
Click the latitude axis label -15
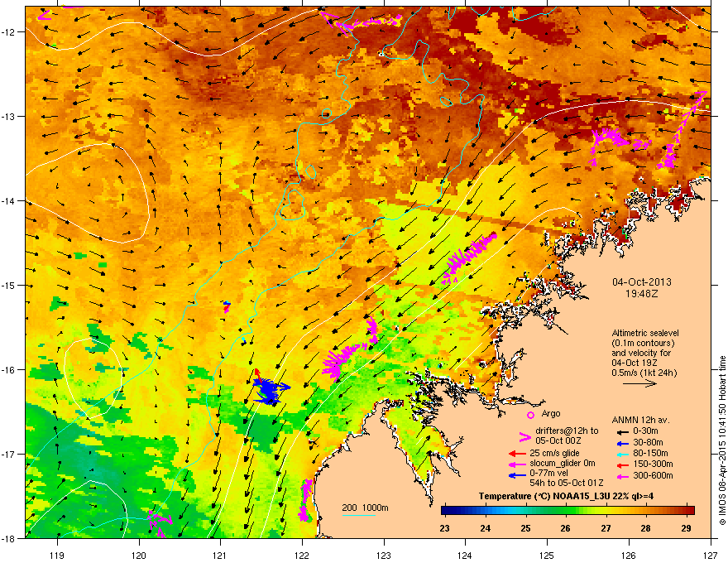click(x=9, y=285)
